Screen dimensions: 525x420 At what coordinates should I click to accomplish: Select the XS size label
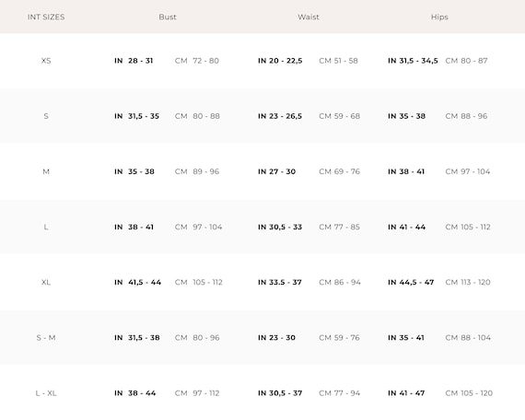46,61
